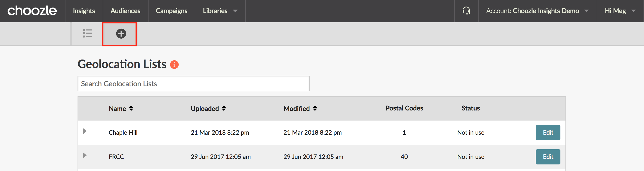644x171 pixels.
Task: Sort table by Name column arrows
Action: [x=131, y=108]
